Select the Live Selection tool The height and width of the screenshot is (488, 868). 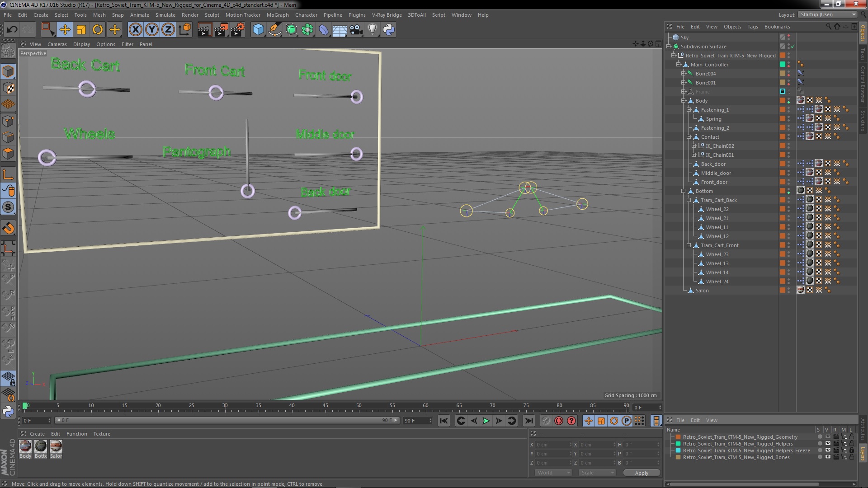[x=47, y=30]
